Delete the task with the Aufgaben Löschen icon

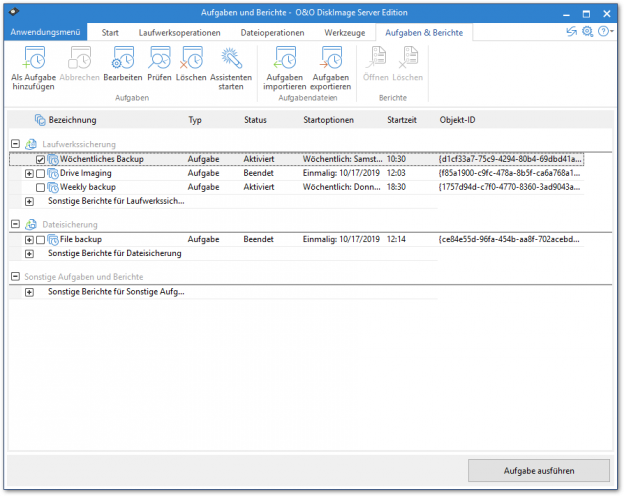pyautogui.click(x=190, y=58)
